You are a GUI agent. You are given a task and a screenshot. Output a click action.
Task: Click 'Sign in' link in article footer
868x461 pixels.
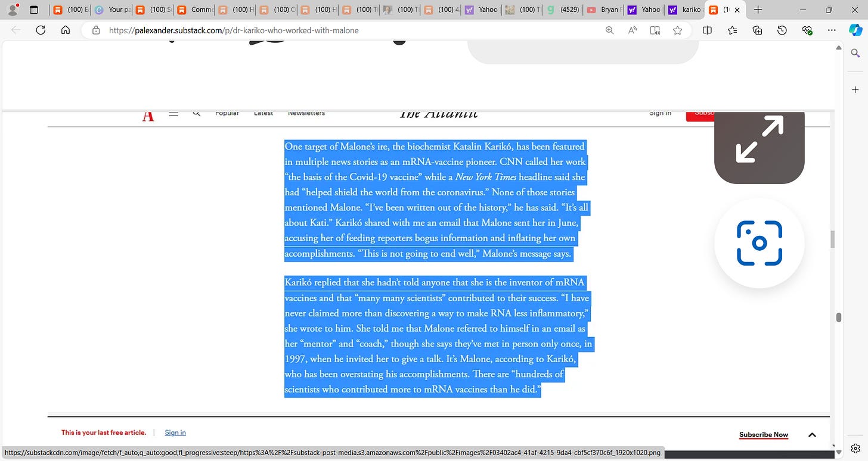point(175,432)
